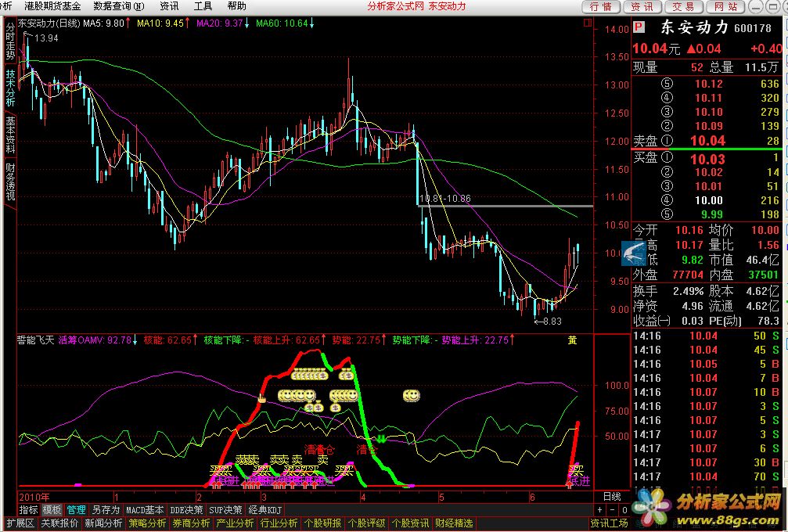The image size is (788, 532).
Task: Click the lone smiley marker on the indicator
Action: pos(411,396)
